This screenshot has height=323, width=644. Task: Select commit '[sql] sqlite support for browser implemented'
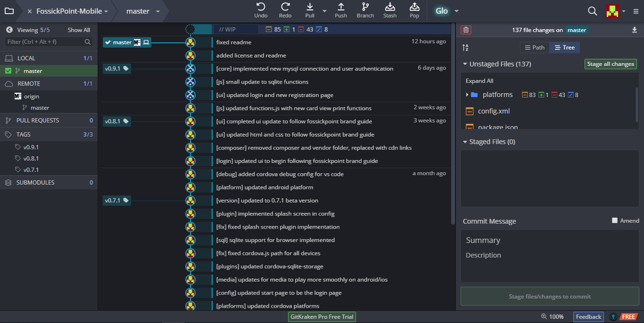pos(276,240)
